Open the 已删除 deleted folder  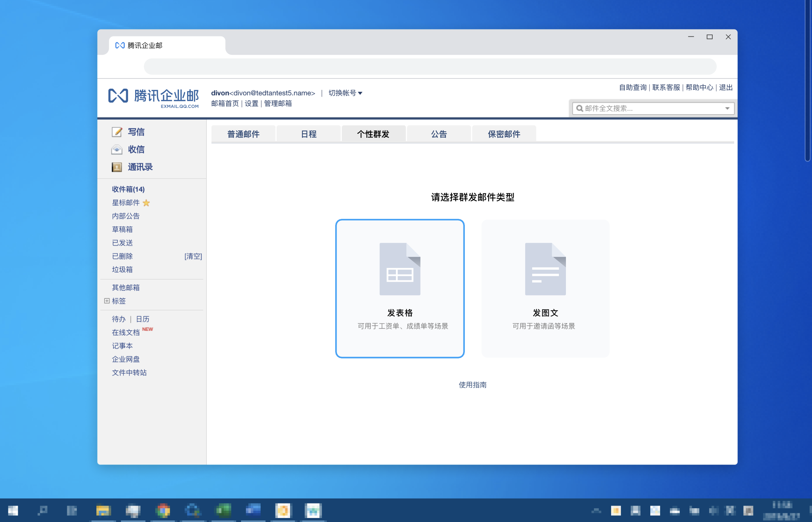[122, 256]
